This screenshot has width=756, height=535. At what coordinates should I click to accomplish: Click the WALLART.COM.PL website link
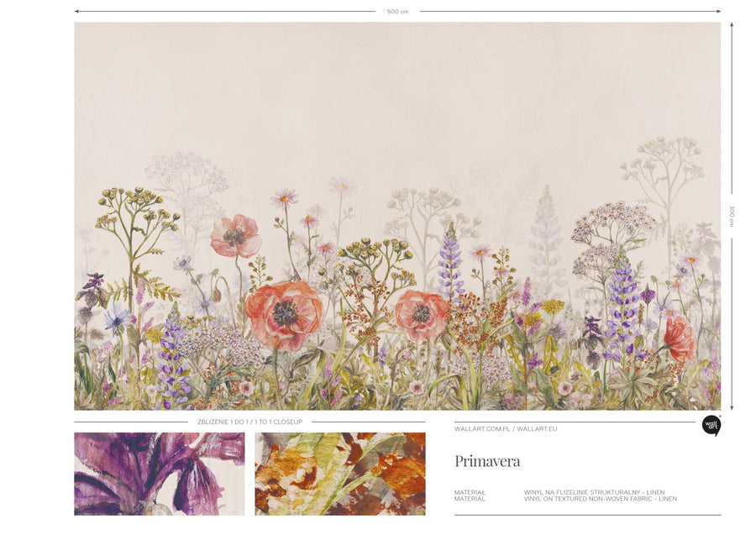tap(481, 429)
